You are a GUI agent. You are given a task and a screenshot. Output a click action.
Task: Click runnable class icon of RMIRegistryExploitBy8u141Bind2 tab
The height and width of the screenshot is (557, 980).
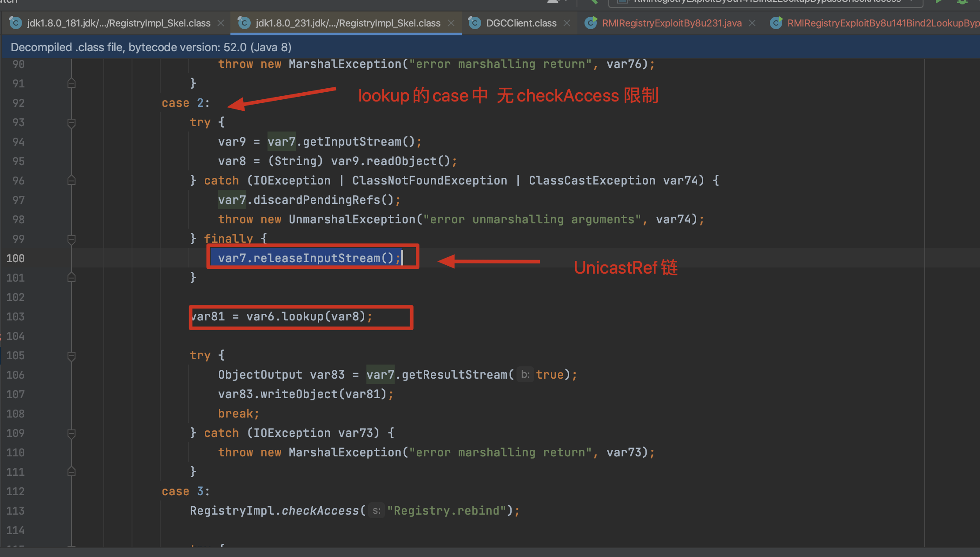776,23
